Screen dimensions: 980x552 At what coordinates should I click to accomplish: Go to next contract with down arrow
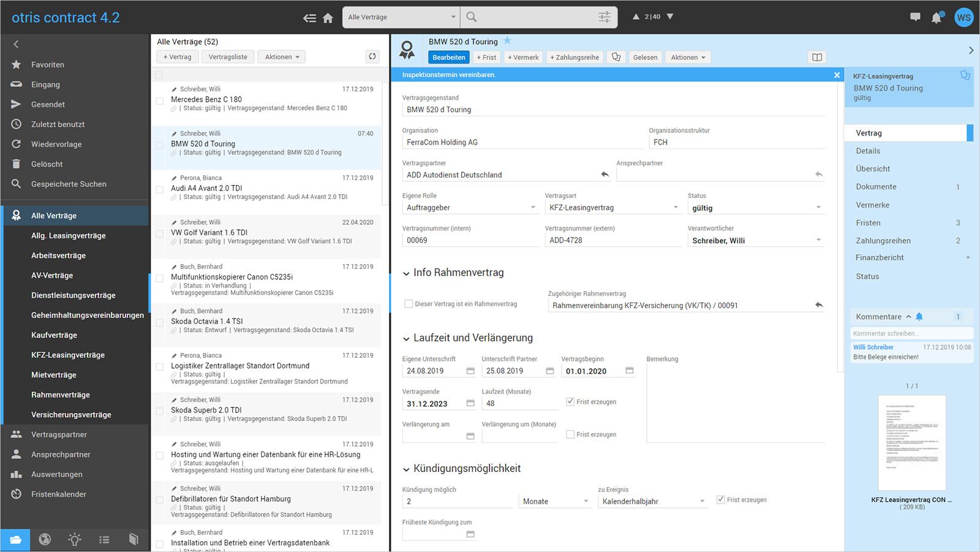tap(670, 17)
